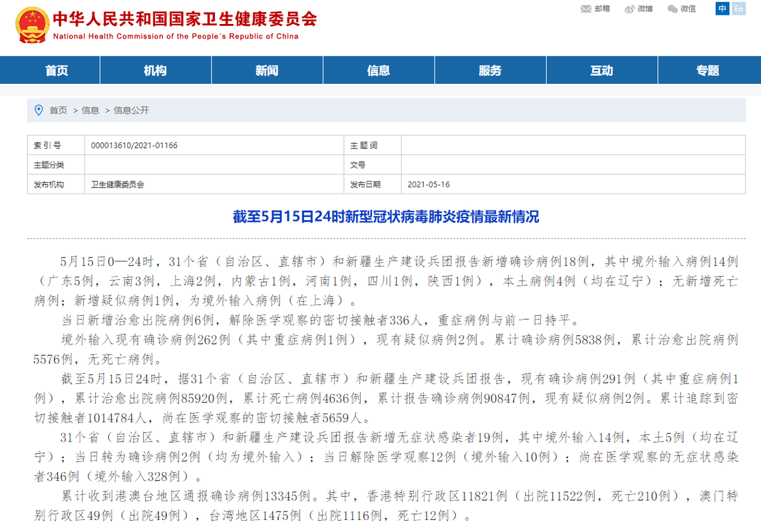Image resolution: width=761 pixels, height=532 pixels.
Task: Open the 机构 navigation menu
Action: [155, 70]
